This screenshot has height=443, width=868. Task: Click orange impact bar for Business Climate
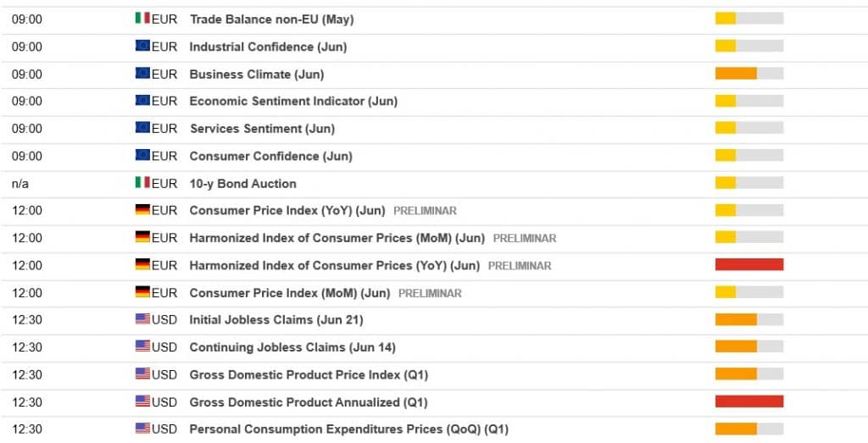click(x=736, y=74)
